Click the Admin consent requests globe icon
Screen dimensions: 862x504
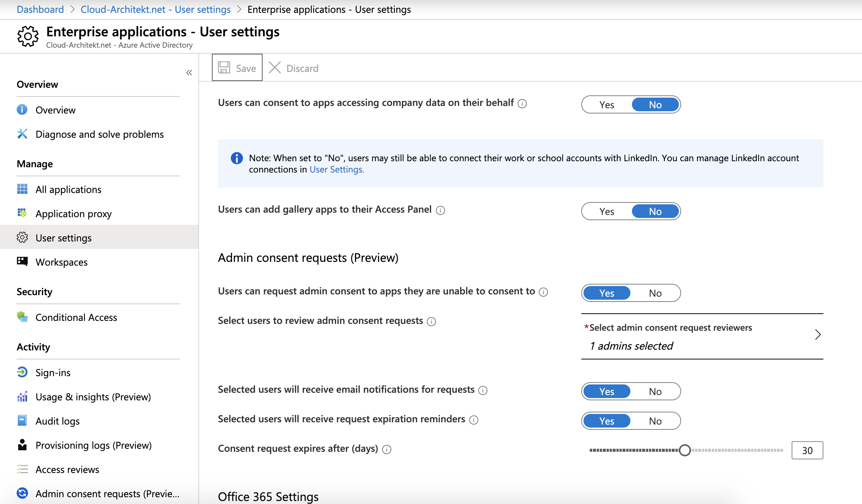tap(22, 493)
